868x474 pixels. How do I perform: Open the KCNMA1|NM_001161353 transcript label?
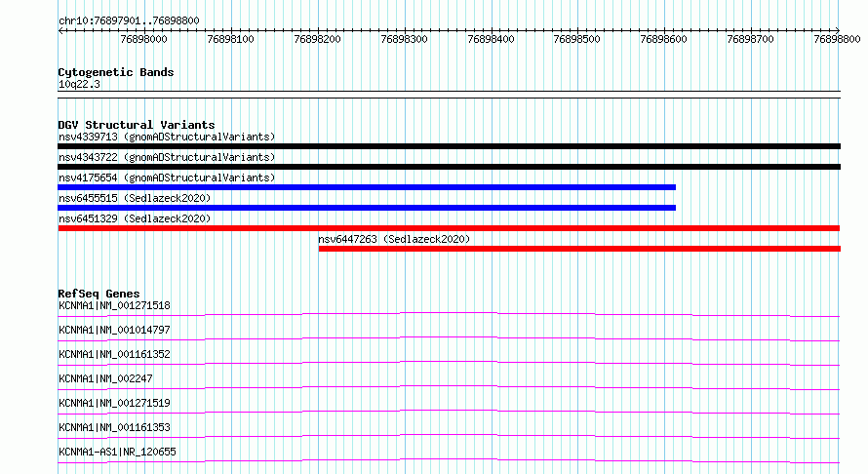[x=114, y=427]
